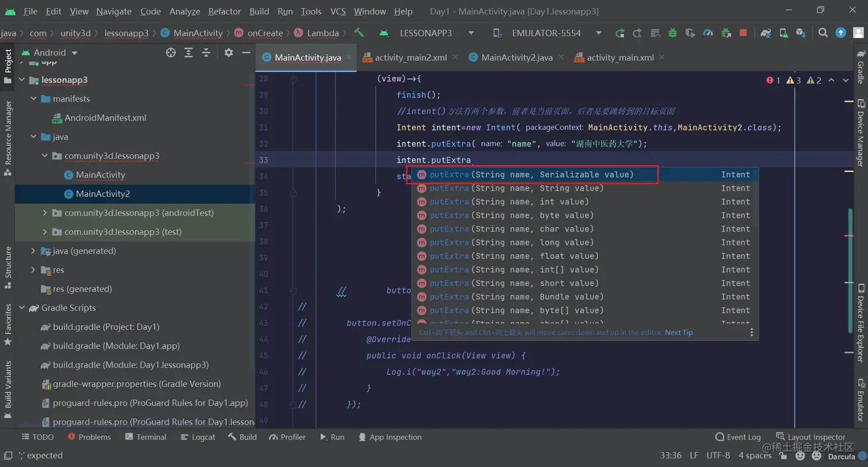Click the Profile app gauge icon
Screen dimensions: 868x467
(x=708, y=33)
